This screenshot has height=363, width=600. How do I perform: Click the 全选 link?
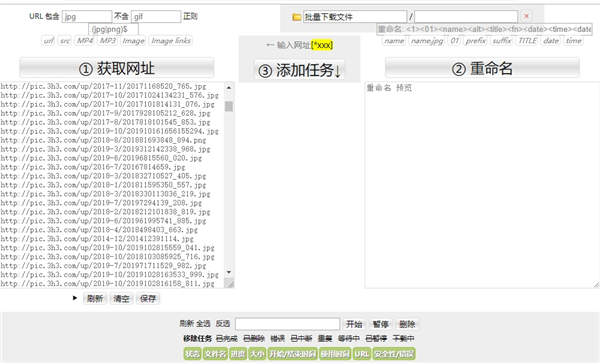(203, 324)
